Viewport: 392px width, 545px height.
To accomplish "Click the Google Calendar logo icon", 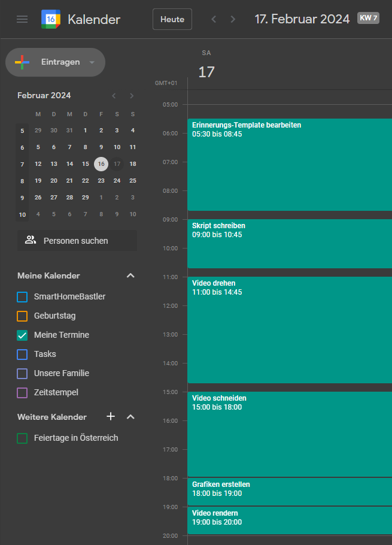I will (x=51, y=19).
